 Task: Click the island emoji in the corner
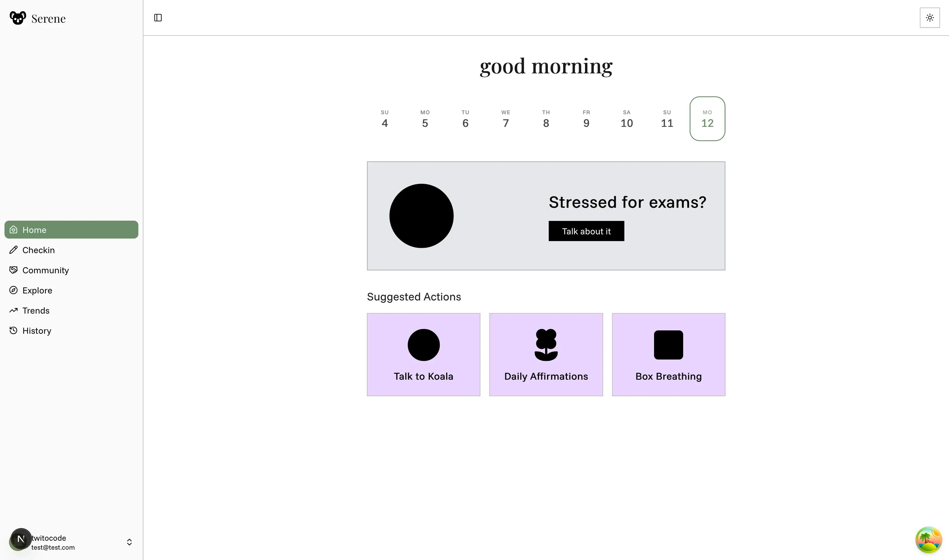coord(929,540)
